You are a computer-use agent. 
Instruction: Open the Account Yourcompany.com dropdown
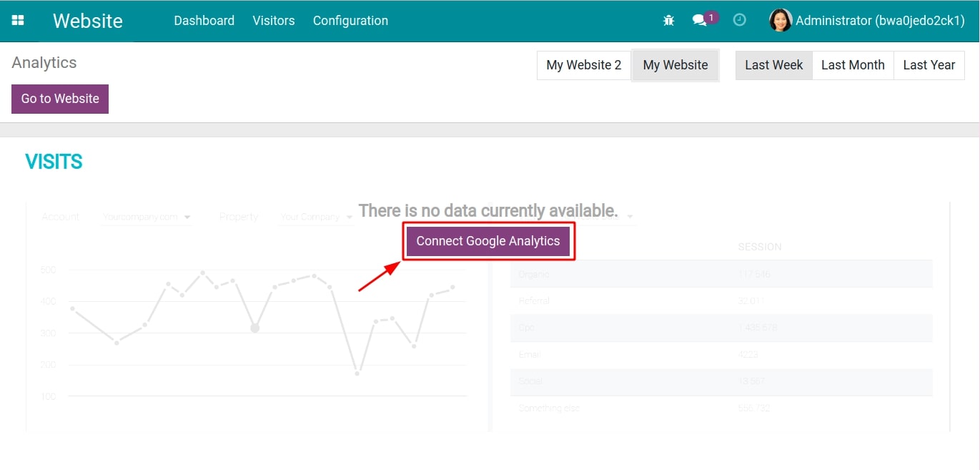pyautogui.click(x=147, y=216)
